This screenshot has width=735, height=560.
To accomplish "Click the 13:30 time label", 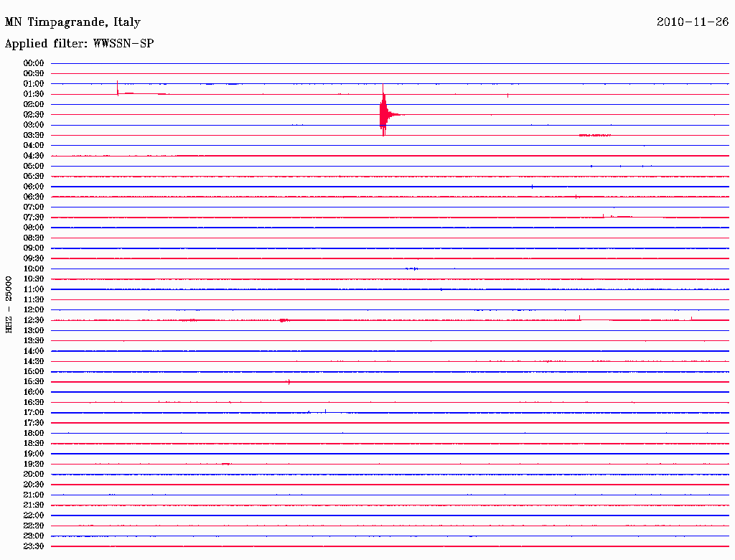I will point(33,340).
